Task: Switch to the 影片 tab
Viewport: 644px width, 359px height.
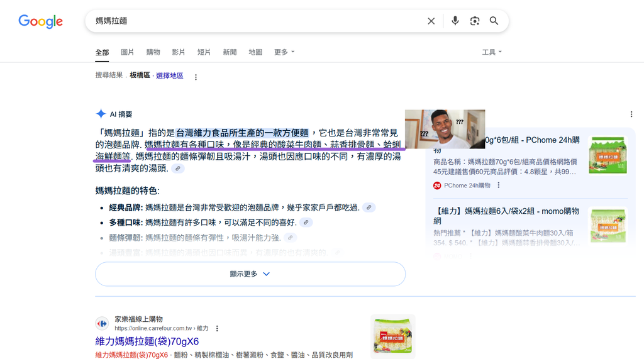Action: click(178, 52)
